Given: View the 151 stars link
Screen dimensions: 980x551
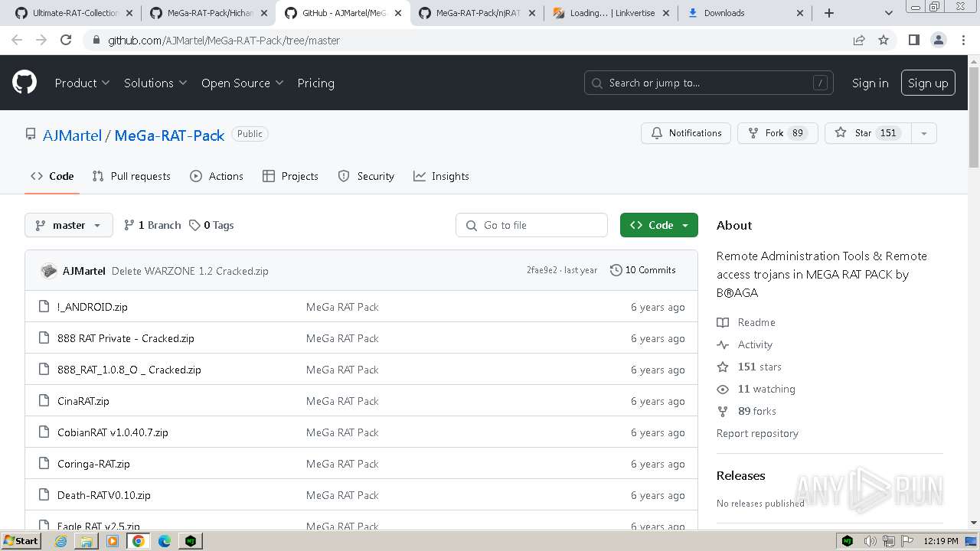Looking at the screenshot, I should pyautogui.click(x=750, y=367).
